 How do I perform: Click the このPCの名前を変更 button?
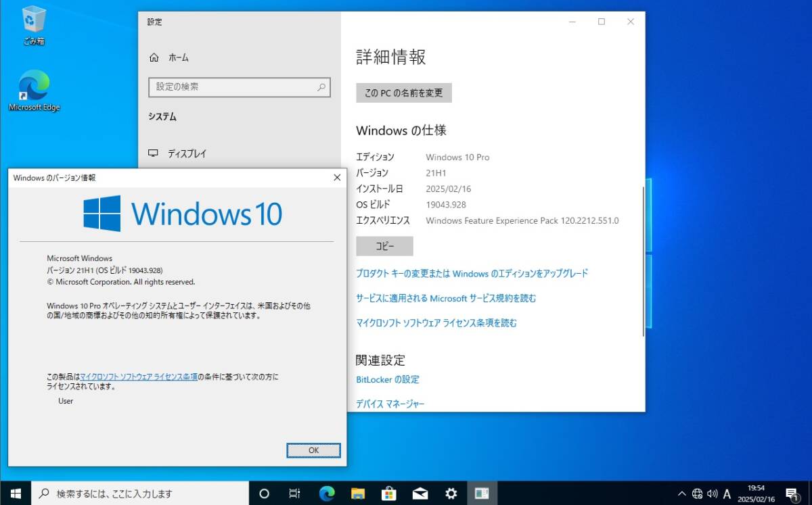[x=404, y=93]
